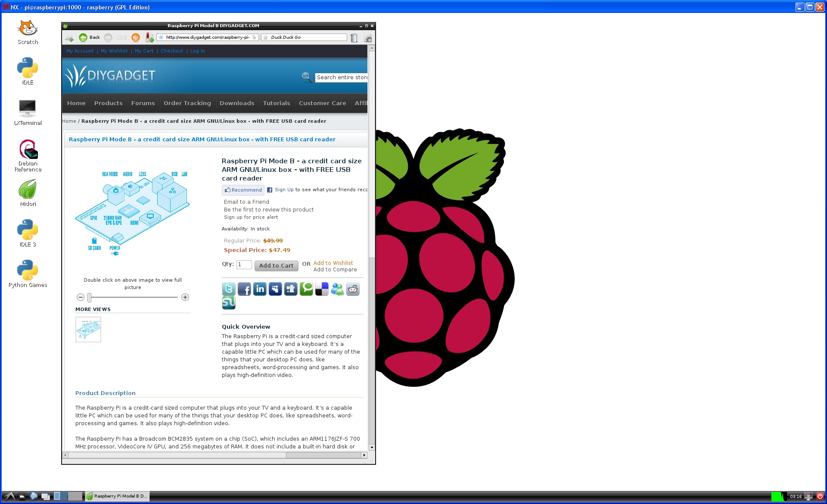Click Email to a Friend link
827x504 pixels.
point(246,202)
